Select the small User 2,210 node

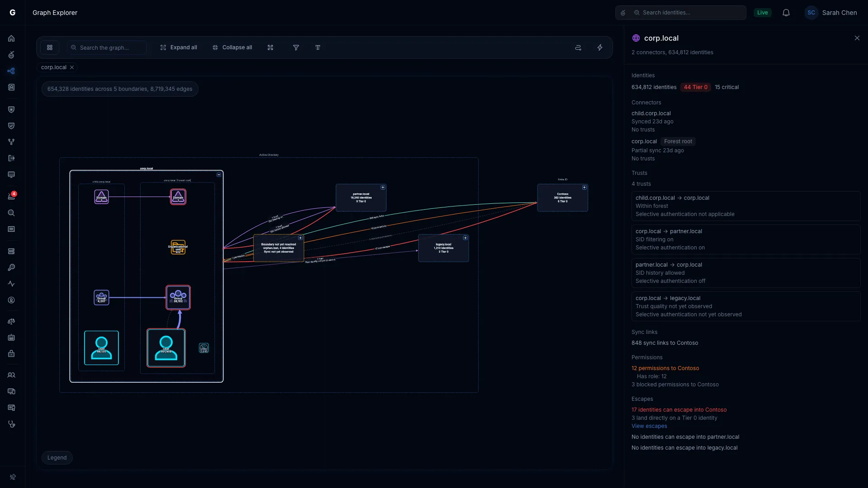[204, 348]
